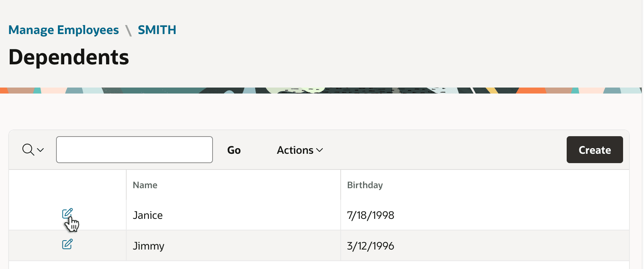Click the chevron beside Actions

coord(319,150)
